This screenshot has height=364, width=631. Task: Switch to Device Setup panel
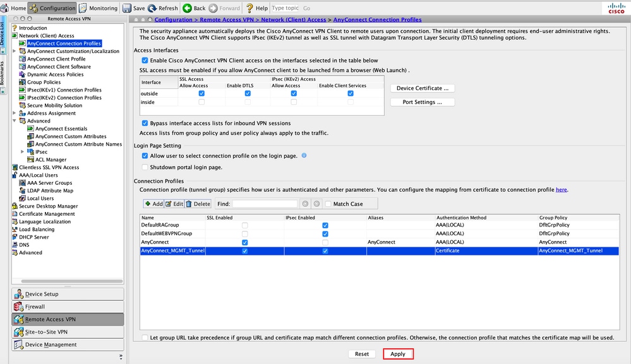pyautogui.click(x=68, y=294)
